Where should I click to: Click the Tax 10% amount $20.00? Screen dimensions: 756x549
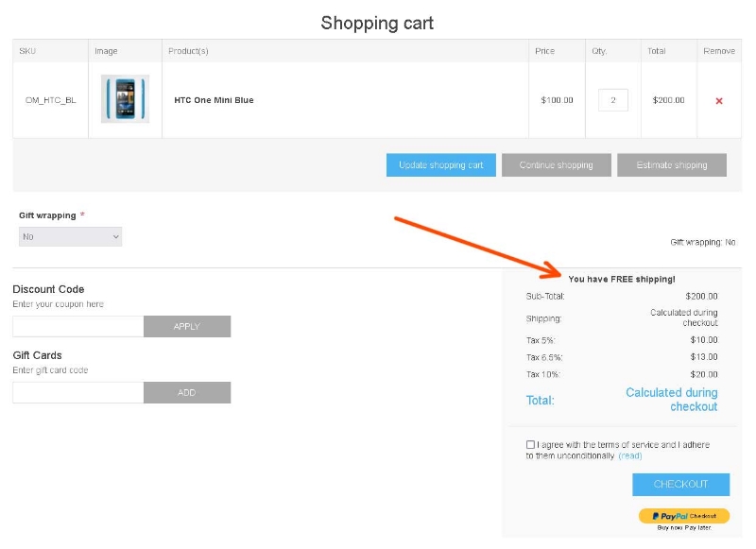click(x=704, y=374)
